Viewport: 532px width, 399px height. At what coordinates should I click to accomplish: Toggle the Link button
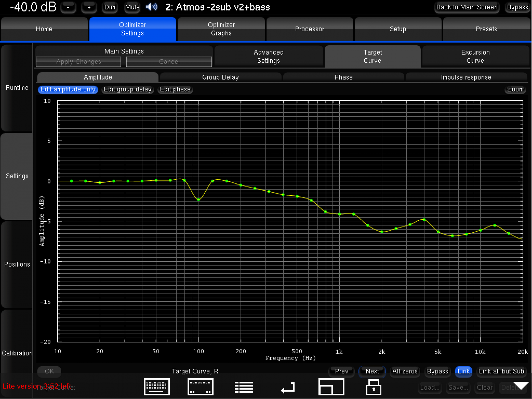tap(463, 371)
